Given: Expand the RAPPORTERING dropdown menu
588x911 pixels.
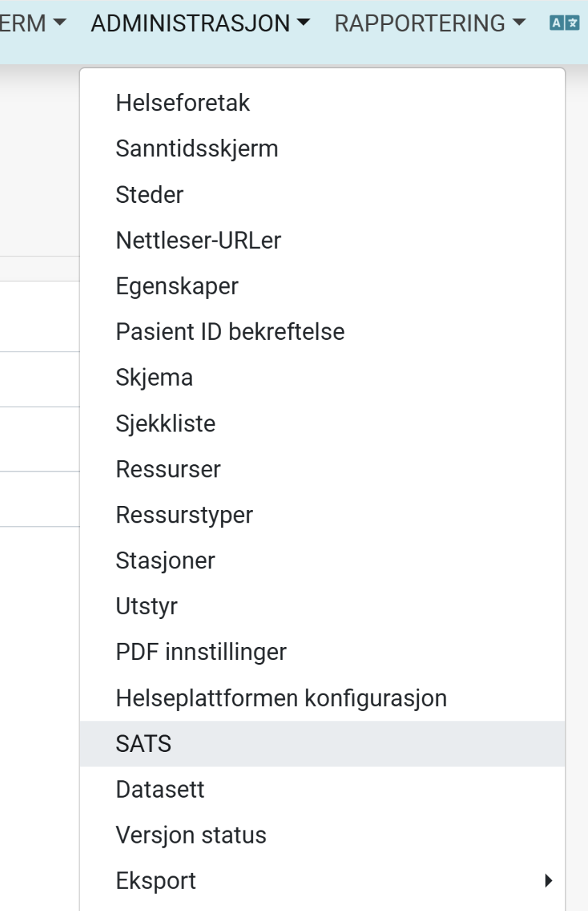Looking at the screenshot, I should (x=430, y=23).
